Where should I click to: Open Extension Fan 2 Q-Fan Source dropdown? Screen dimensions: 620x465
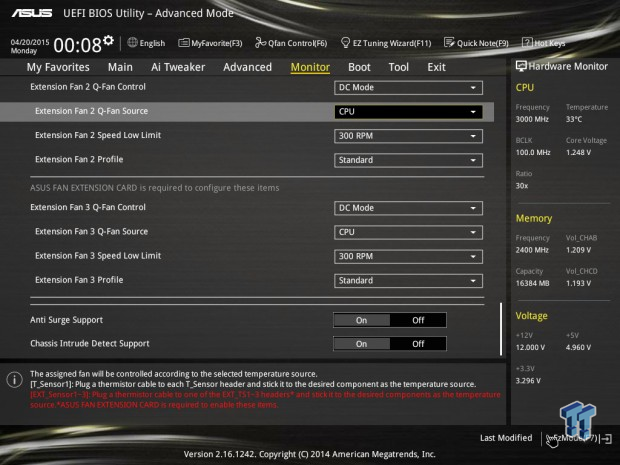(x=408, y=112)
